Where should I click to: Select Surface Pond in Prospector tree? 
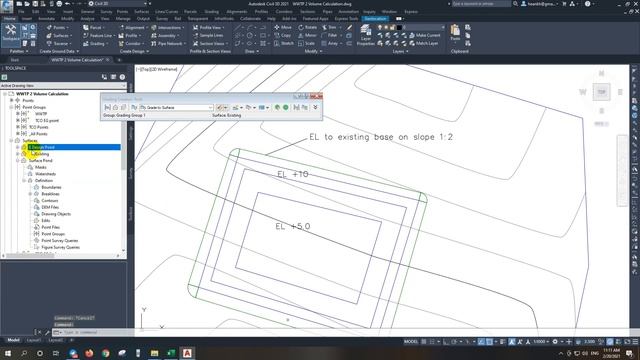point(40,161)
